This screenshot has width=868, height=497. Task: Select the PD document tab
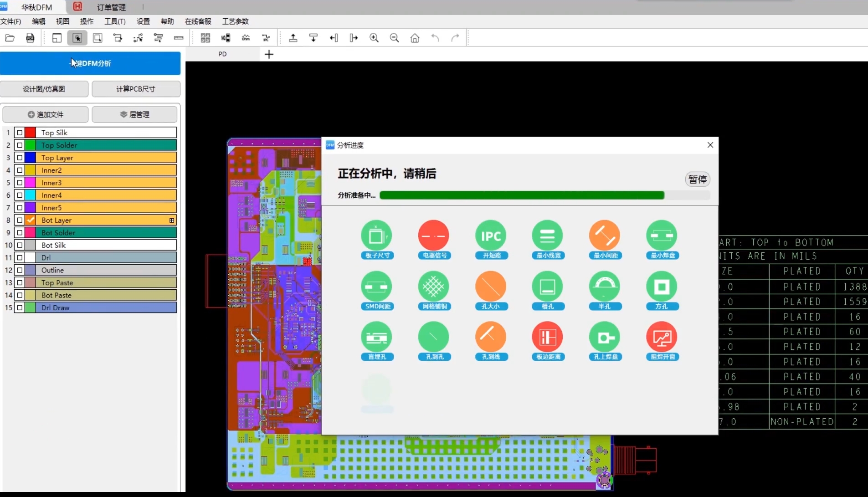click(x=222, y=54)
